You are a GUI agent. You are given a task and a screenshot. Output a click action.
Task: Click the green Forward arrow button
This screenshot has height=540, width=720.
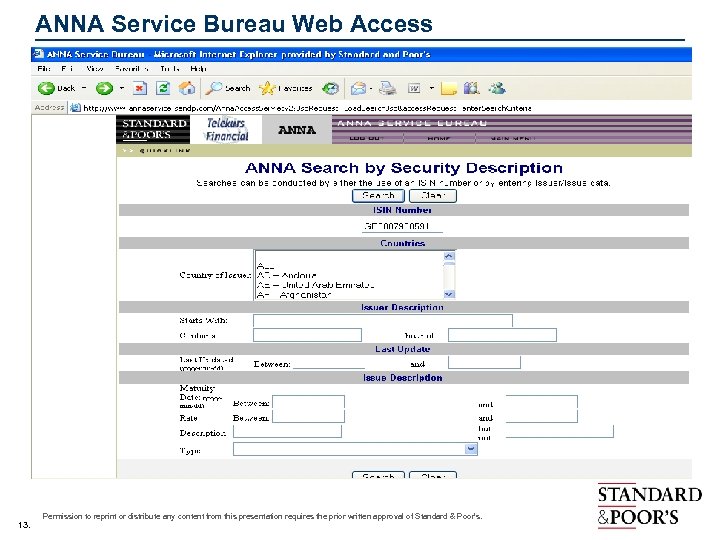(x=104, y=88)
